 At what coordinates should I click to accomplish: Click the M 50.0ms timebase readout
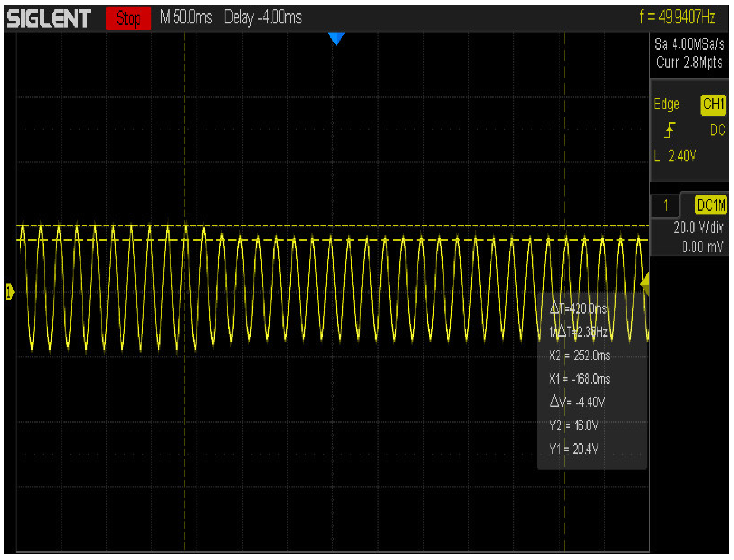coord(186,17)
